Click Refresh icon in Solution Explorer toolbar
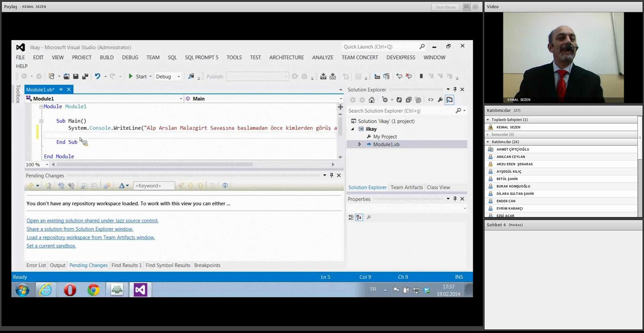644x333 pixels. [399, 100]
